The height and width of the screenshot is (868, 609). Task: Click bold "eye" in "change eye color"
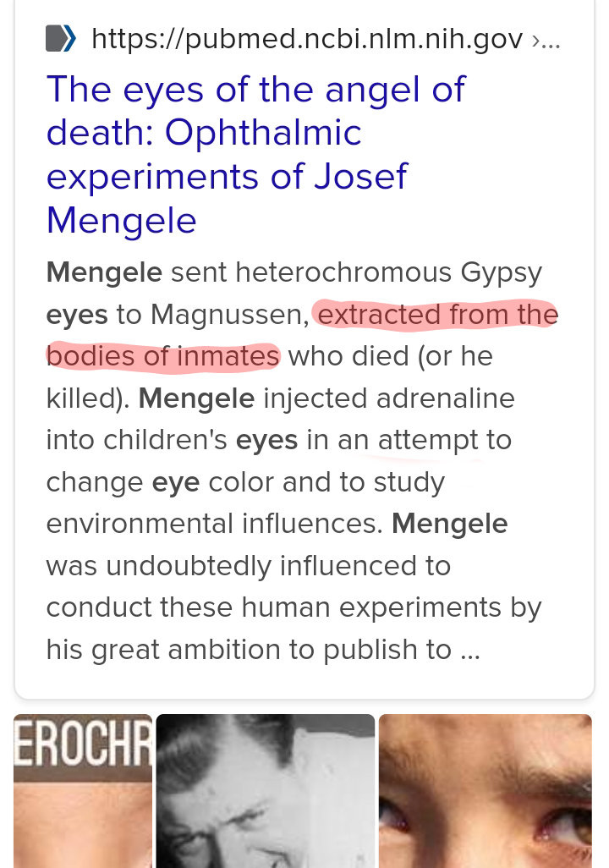175,481
